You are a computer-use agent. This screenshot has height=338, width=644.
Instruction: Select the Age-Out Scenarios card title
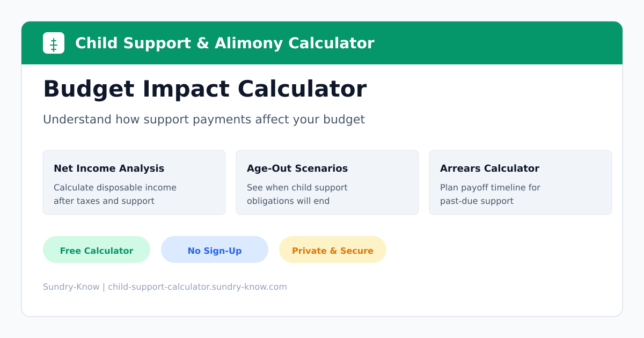(297, 168)
